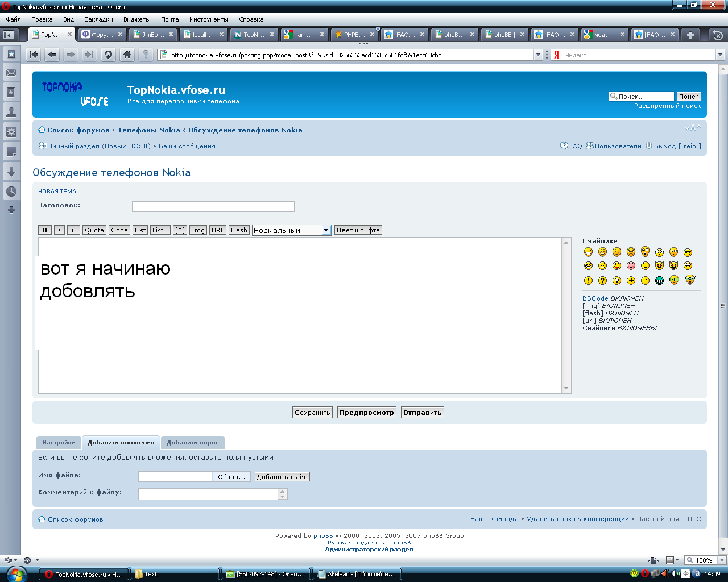Click the 'Расширенный поиск' link

(667, 106)
